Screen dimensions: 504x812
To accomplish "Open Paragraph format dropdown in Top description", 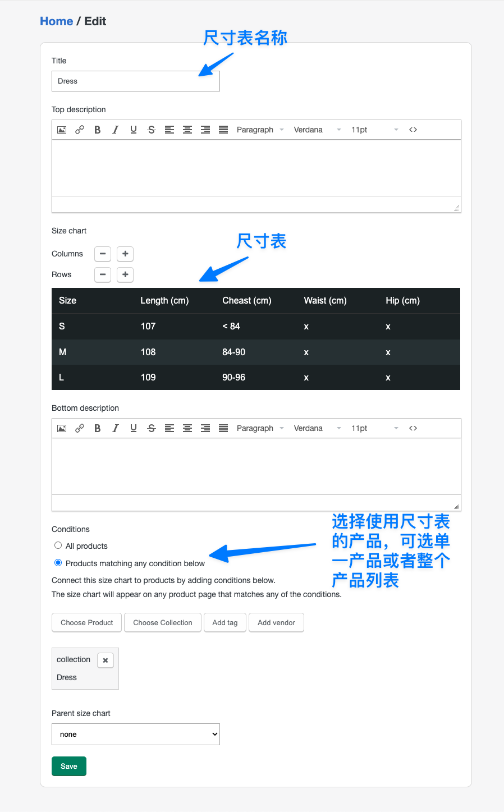I will [x=260, y=130].
